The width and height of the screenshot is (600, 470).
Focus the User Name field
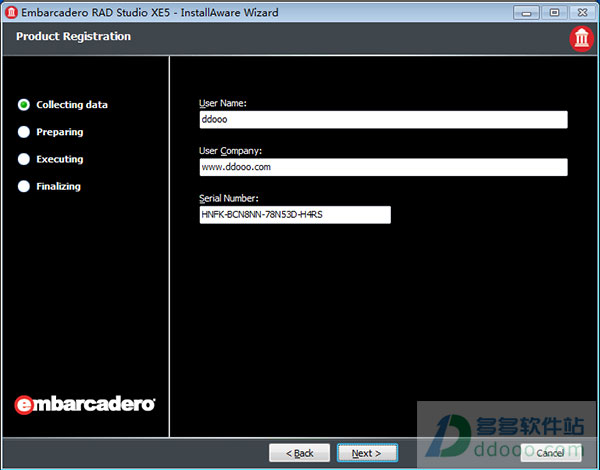click(383, 119)
